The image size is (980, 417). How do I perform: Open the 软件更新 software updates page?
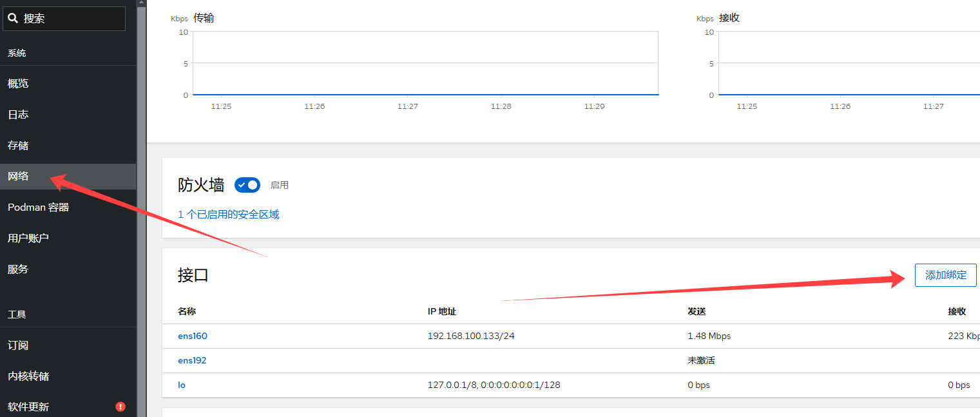click(28, 407)
